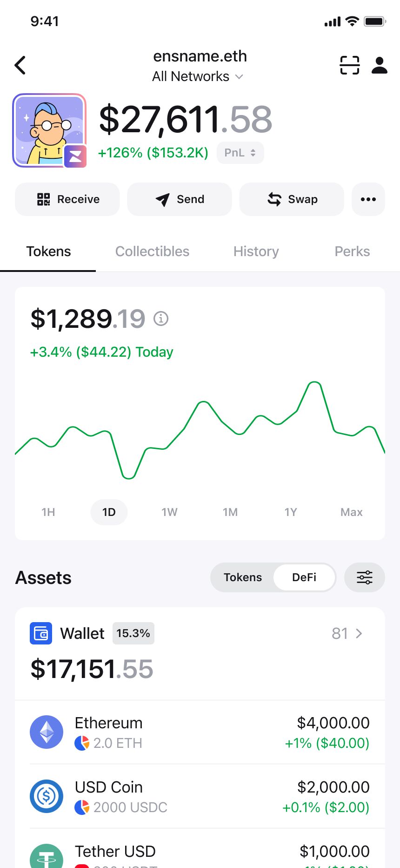Select the 1W chart range
The height and width of the screenshot is (868, 400).
(x=169, y=512)
